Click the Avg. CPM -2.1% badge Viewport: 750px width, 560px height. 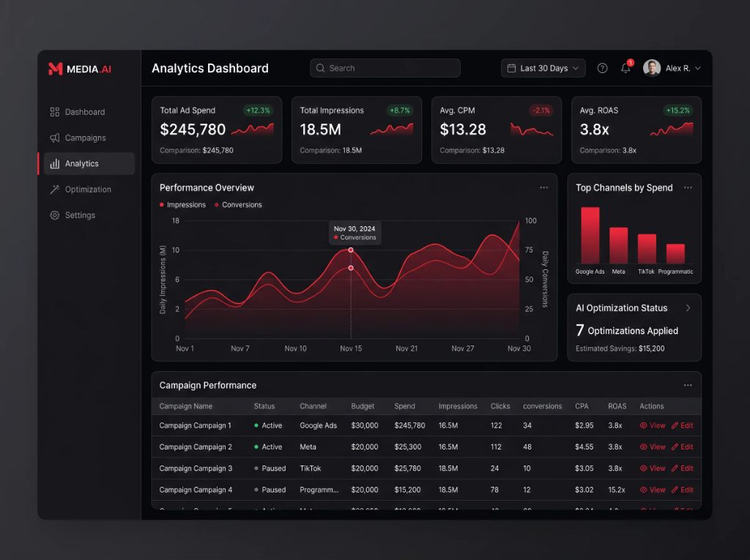coord(541,111)
